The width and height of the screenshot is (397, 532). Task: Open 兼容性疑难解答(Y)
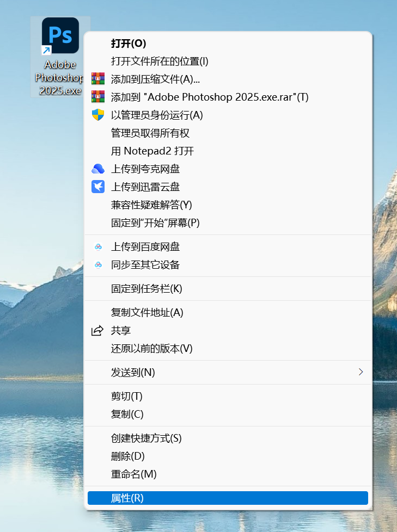228,205
